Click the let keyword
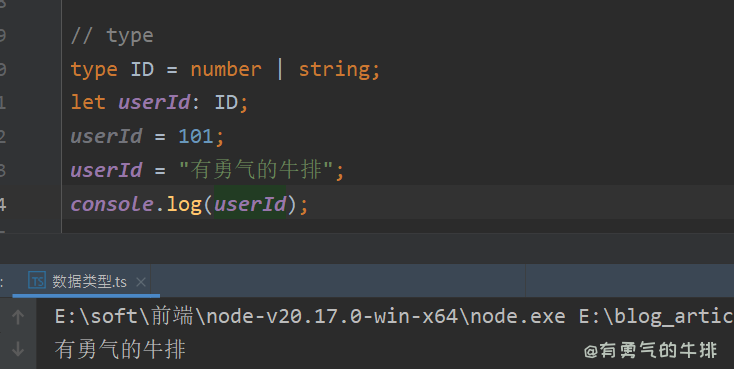The width and height of the screenshot is (734, 369). [x=88, y=102]
